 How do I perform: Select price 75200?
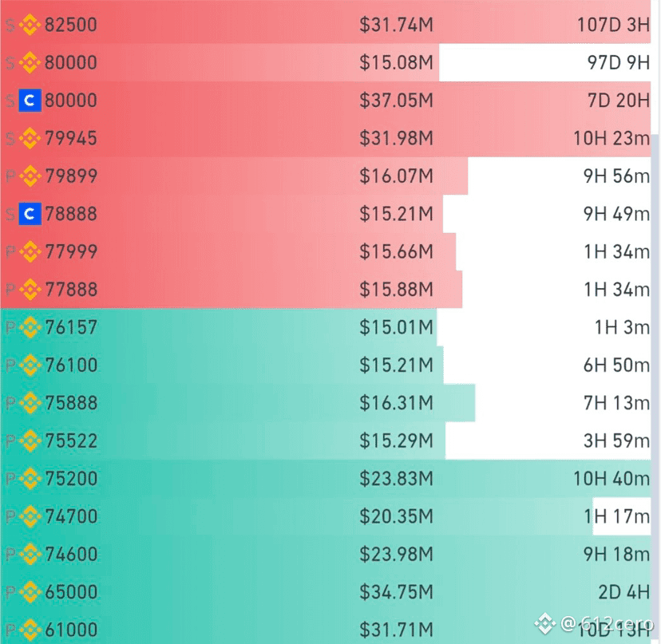[71, 479]
